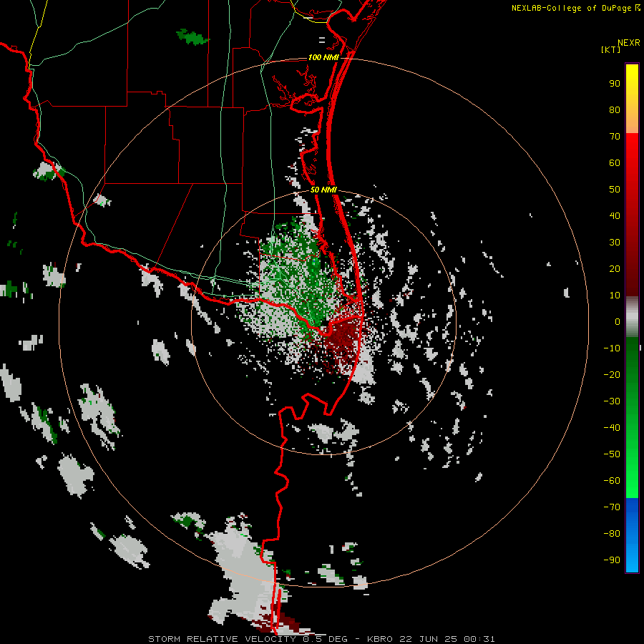Click the 30 value on velocity scale
This screenshot has height=644, width=644.
(x=615, y=243)
